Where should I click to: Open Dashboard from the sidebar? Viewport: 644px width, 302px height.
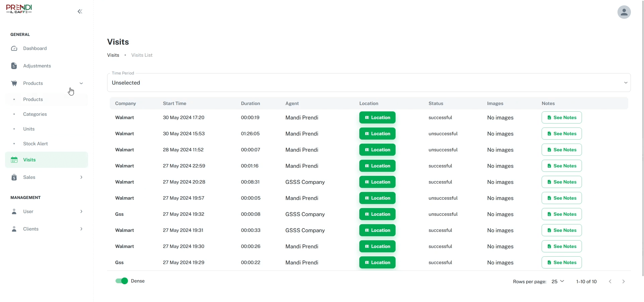pyautogui.click(x=46, y=48)
